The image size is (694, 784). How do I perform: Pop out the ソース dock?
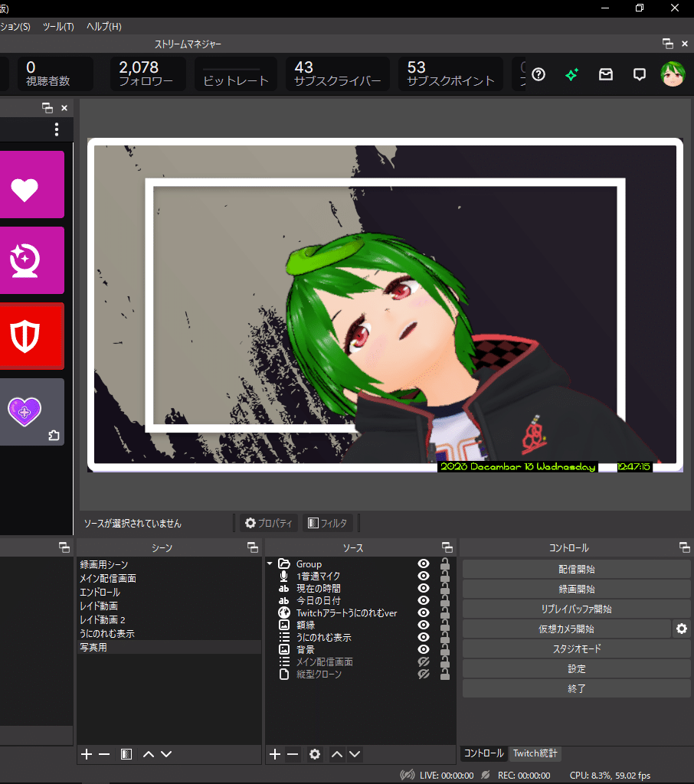(447, 547)
